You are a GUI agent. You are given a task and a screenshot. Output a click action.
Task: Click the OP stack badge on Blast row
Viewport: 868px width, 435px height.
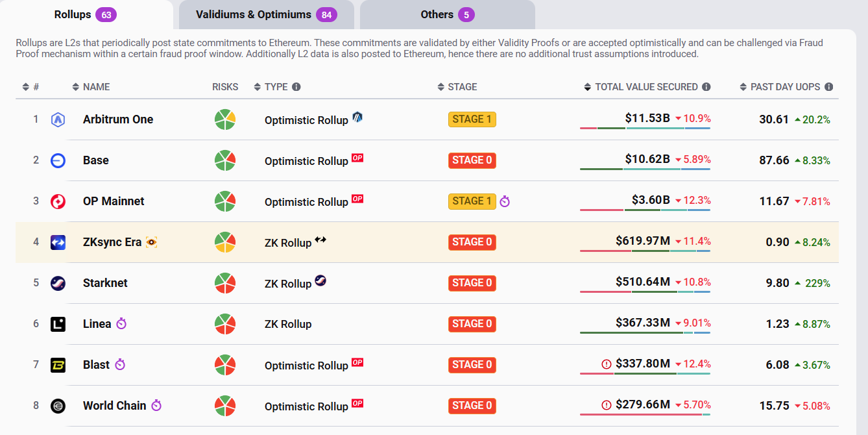pos(357,362)
